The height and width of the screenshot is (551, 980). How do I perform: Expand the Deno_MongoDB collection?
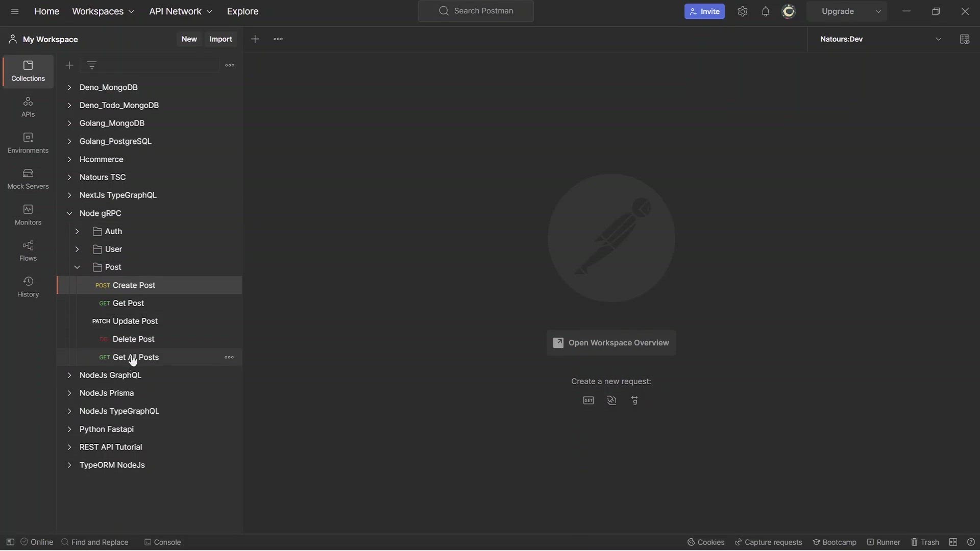69,87
